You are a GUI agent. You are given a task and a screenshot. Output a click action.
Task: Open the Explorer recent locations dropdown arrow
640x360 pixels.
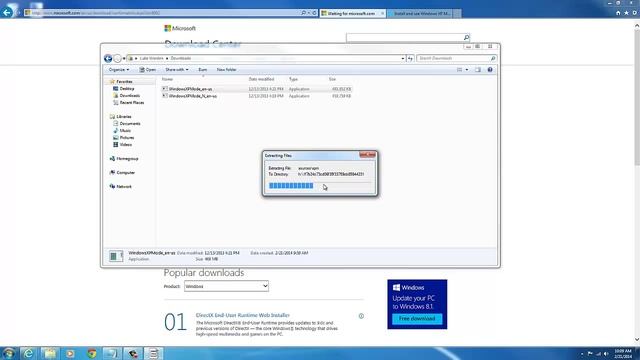124,58
